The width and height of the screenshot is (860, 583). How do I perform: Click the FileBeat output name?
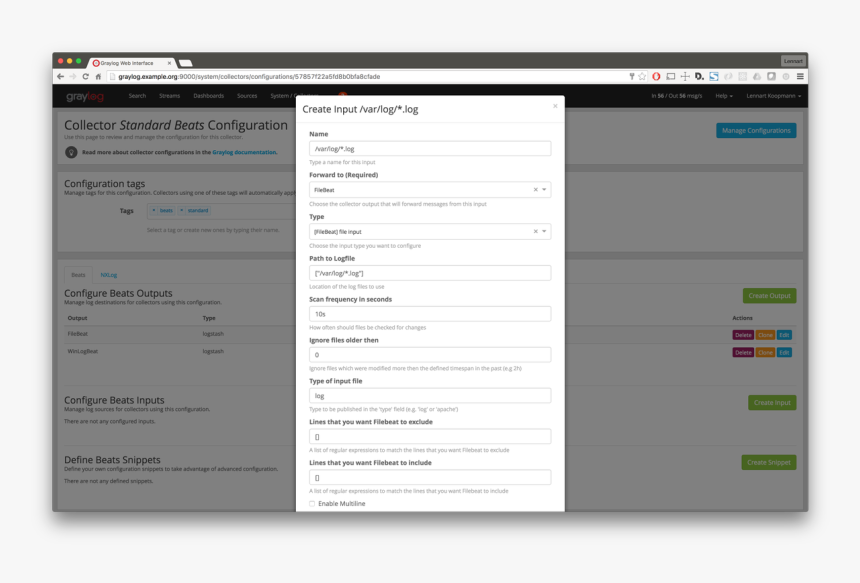click(x=77, y=334)
